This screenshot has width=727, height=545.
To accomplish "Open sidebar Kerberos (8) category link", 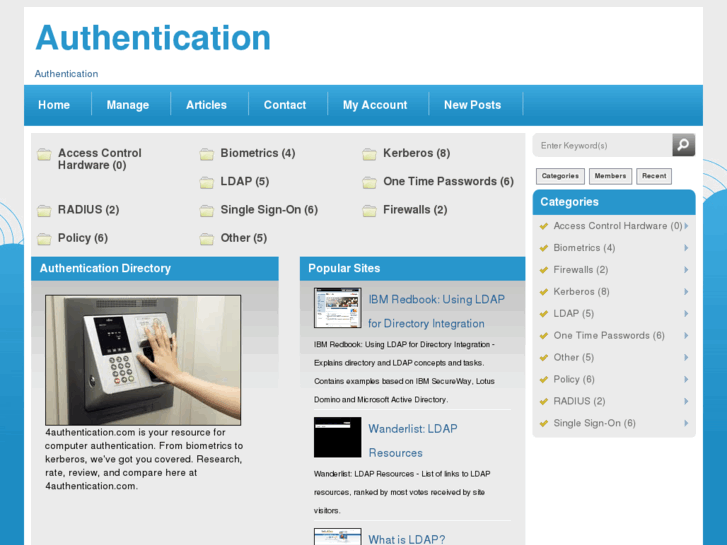I will (x=581, y=291).
